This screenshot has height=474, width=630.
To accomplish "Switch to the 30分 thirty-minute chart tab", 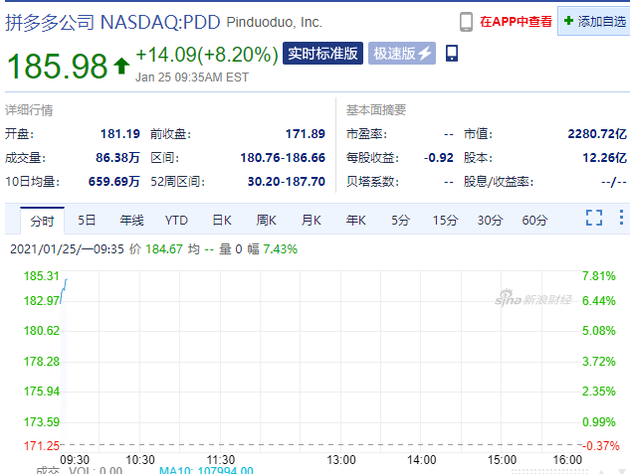I will [x=490, y=220].
